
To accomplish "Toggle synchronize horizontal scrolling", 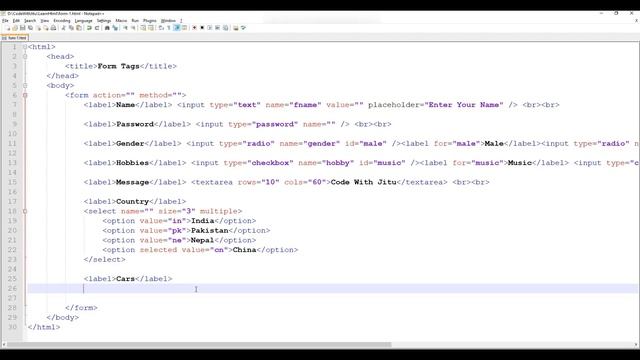I will (x=151, y=28).
